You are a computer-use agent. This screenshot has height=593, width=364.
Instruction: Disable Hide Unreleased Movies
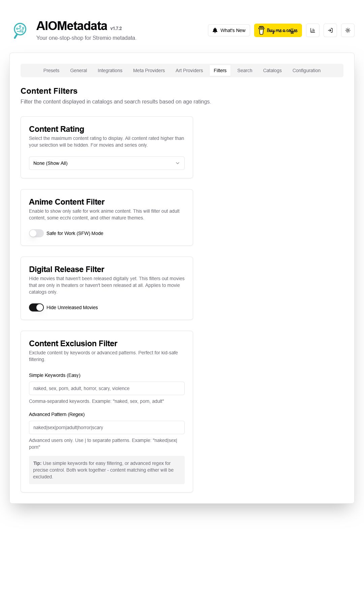click(36, 307)
